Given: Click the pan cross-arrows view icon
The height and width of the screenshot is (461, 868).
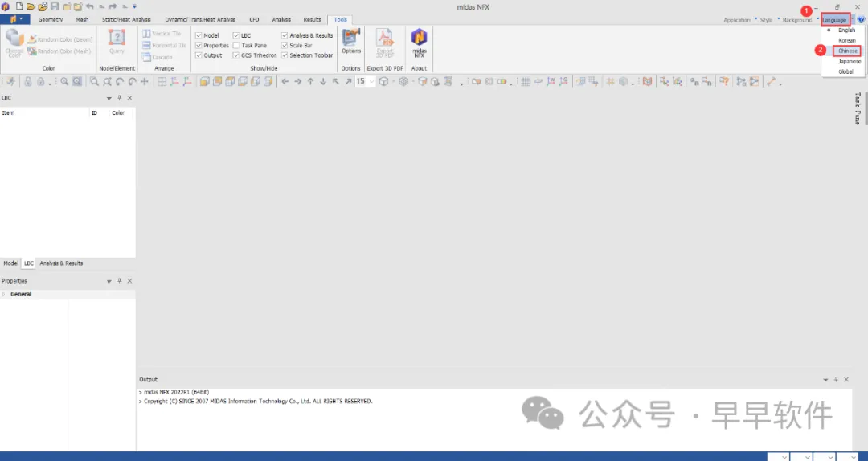Looking at the screenshot, I should coord(145,81).
